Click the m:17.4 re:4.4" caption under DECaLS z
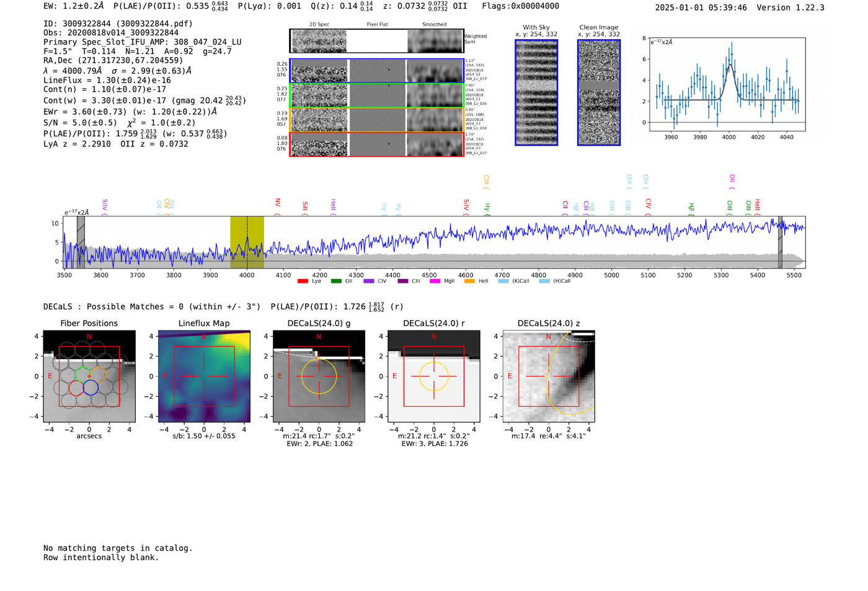The image size is (868, 591). click(x=549, y=436)
